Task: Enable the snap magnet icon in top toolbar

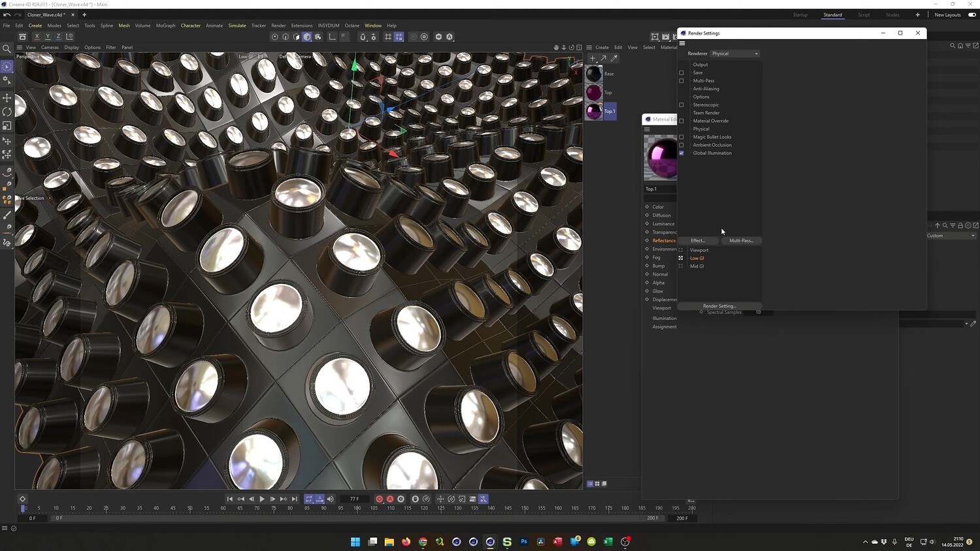Action: [363, 37]
